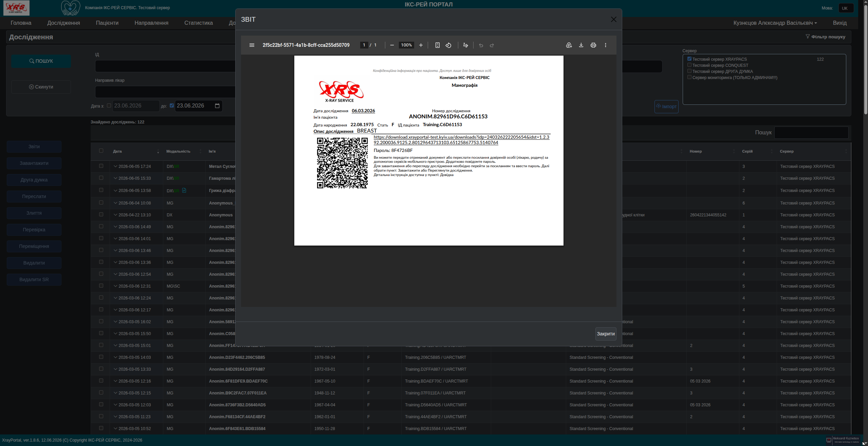868x446 pixels.
Task: Expand the 2026-03-05 10:52 study row
Action: point(115,428)
